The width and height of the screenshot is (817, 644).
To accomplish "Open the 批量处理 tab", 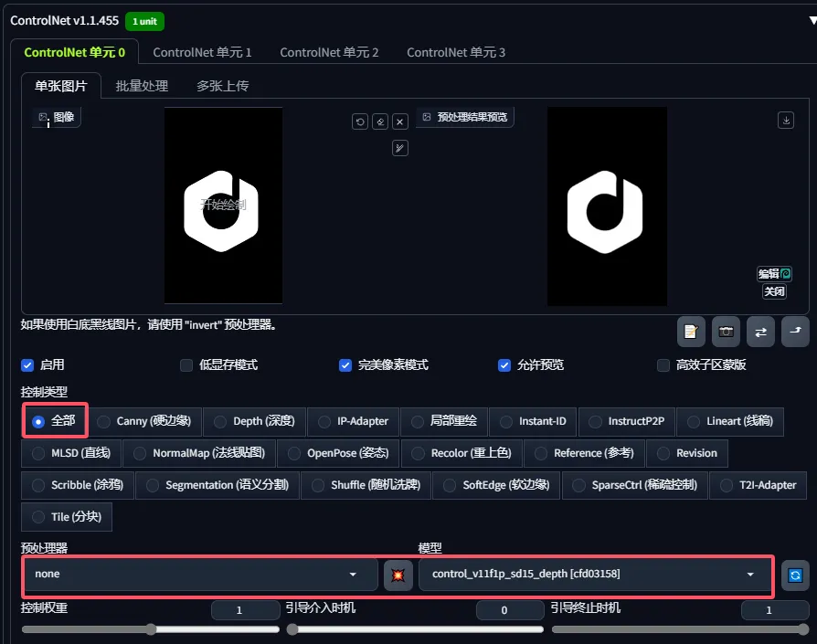I will [142, 86].
